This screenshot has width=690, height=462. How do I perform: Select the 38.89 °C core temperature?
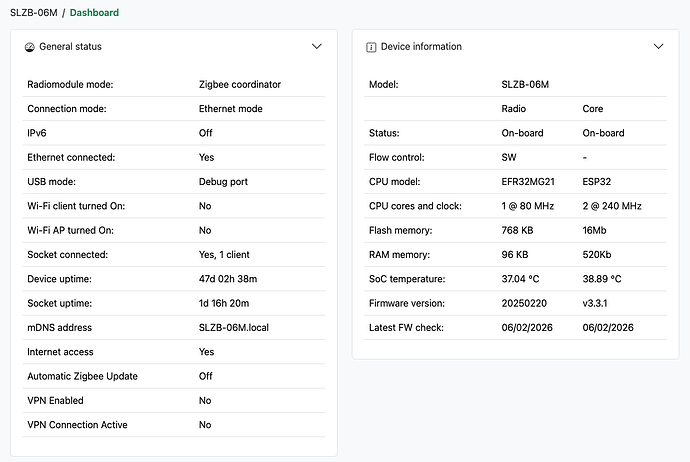coord(602,279)
